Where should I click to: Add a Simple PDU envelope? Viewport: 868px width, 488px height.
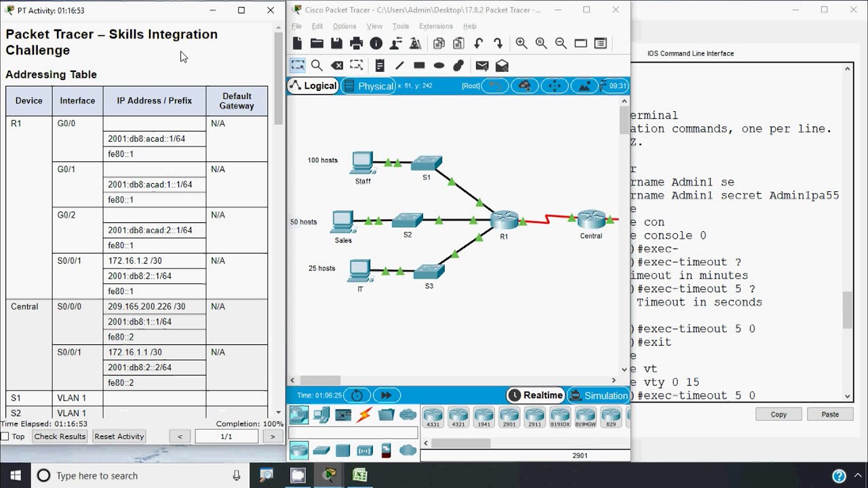tap(482, 66)
